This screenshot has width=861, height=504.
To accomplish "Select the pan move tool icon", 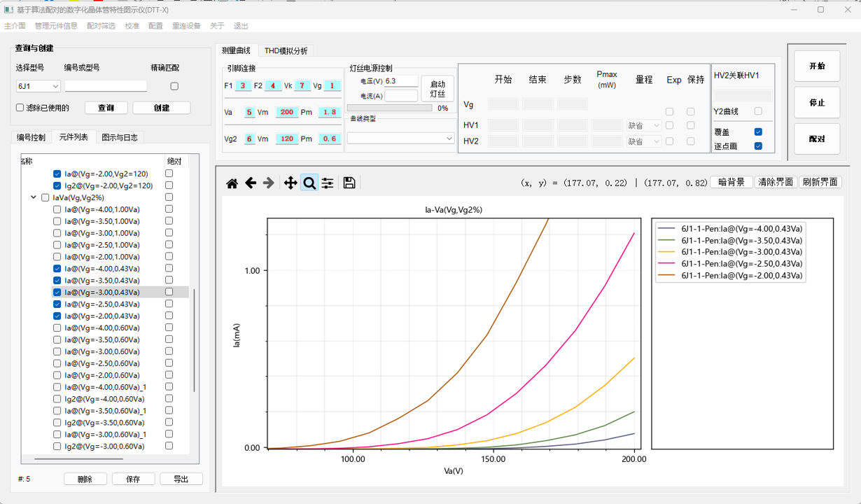I will click(290, 183).
